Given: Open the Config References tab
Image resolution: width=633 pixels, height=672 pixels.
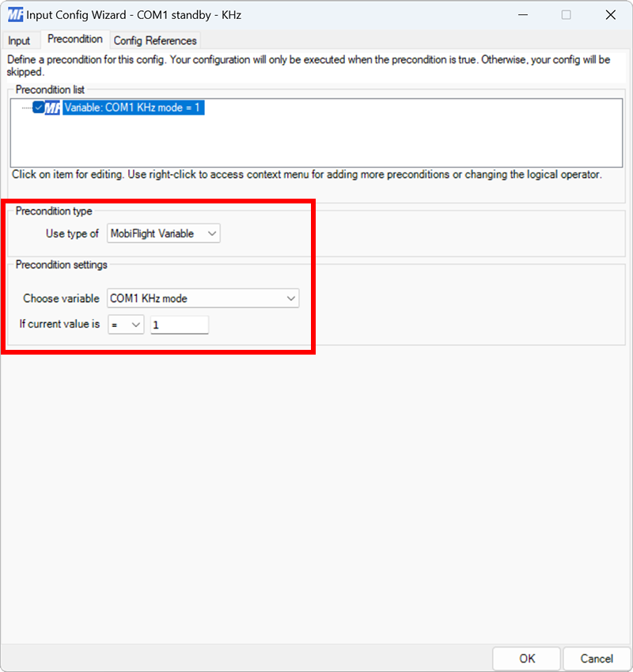Looking at the screenshot, I should click(155, 40).
